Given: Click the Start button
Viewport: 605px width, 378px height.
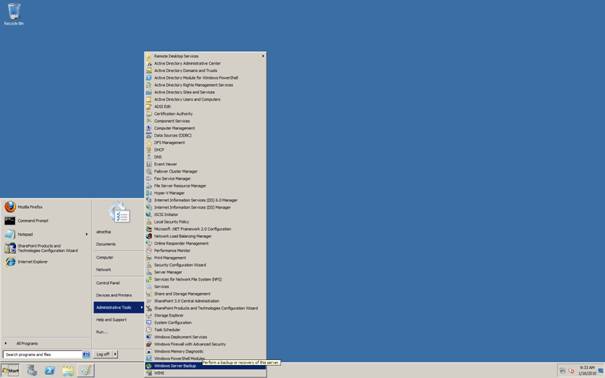Looking at the screenshot, I should coord(10,371).
